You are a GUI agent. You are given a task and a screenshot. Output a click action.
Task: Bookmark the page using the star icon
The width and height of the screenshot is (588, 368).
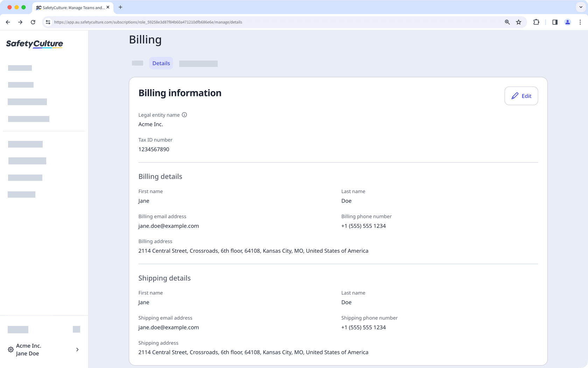click(x=519, y=22)
